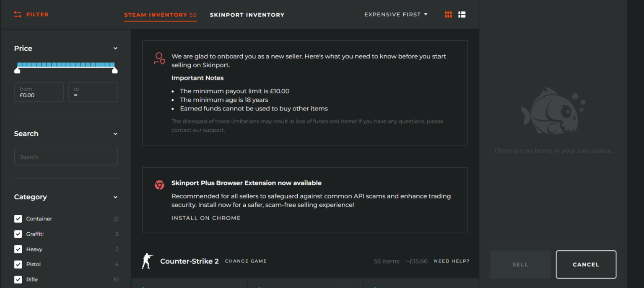Click inside the Search input field

click(x=66, y=156)
